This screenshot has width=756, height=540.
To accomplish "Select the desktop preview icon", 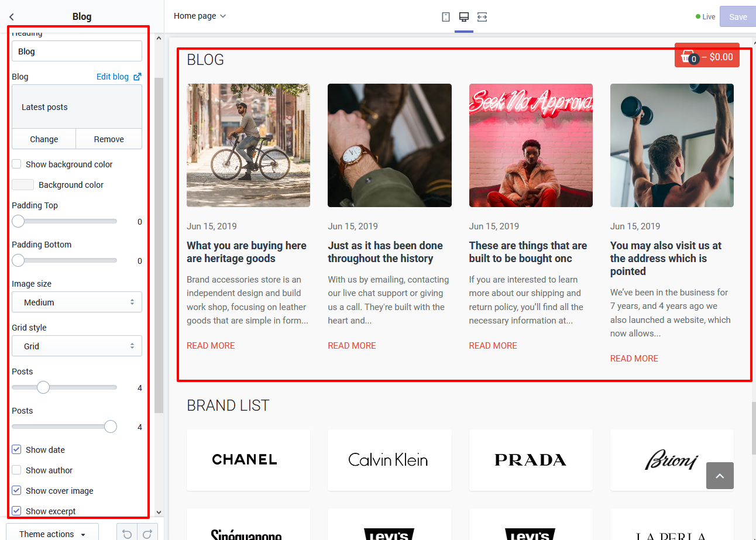I will (x=464, y=17).
